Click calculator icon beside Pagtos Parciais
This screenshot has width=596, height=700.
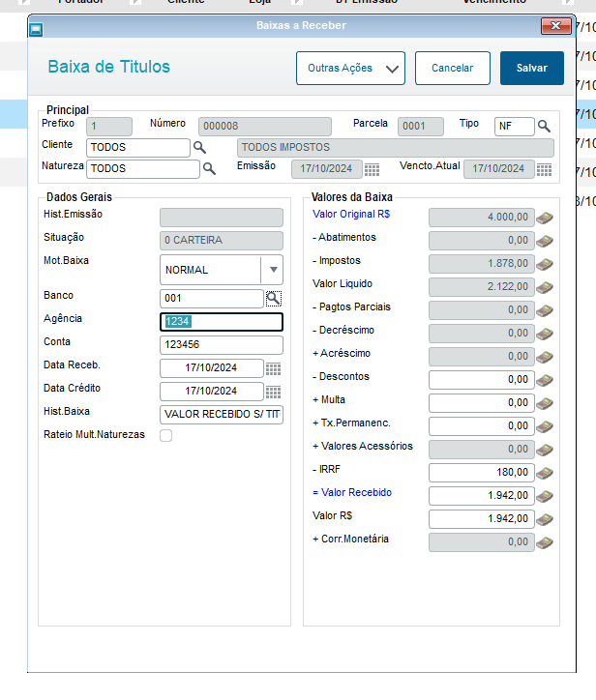(x=545, y=310)
